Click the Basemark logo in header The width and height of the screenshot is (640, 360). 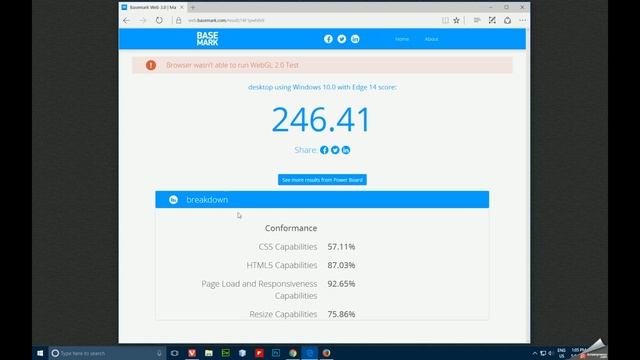[x=207, y=39]
